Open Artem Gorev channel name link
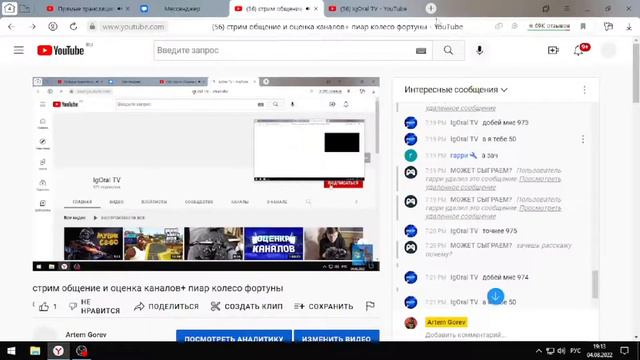Screen dimensions: 640x360 click(86, 335)
